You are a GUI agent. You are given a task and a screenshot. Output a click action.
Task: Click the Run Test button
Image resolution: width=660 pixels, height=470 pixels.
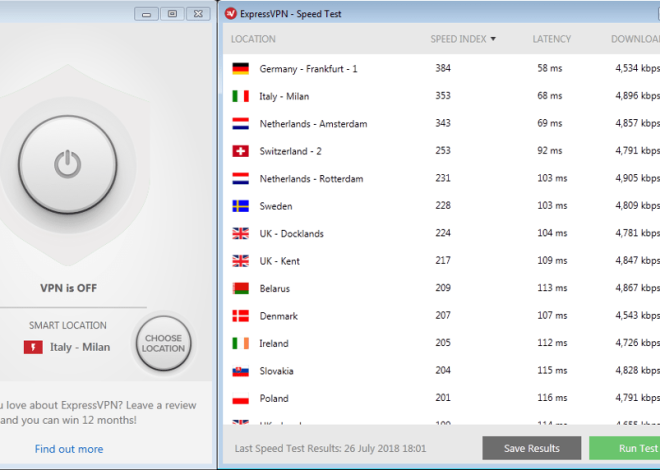(625, 448)
